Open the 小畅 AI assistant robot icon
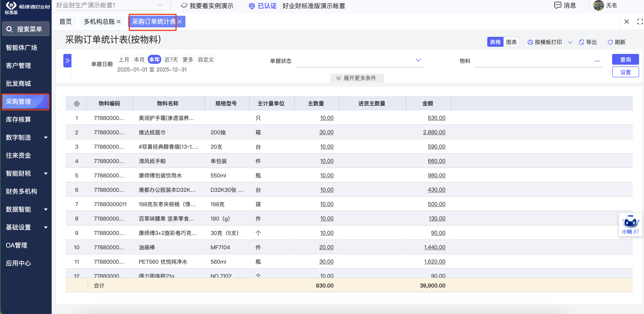The height and width of the screenshot is (314, 644). coord(630,222)
